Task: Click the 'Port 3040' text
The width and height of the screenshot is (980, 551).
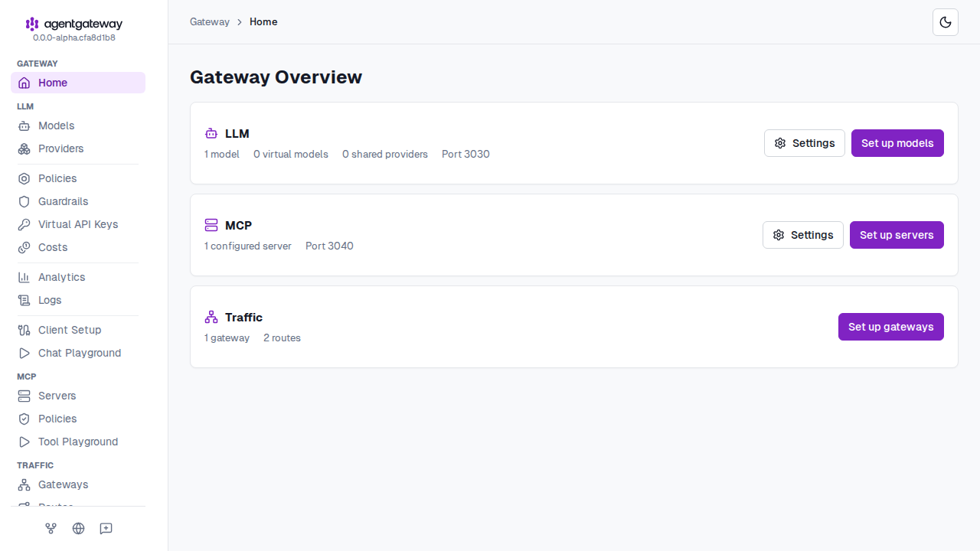Action: 329,246
